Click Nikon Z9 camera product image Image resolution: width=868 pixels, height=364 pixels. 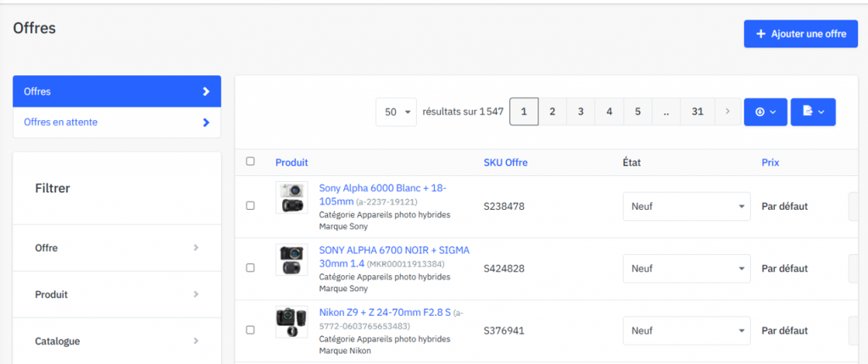(292, 323)
